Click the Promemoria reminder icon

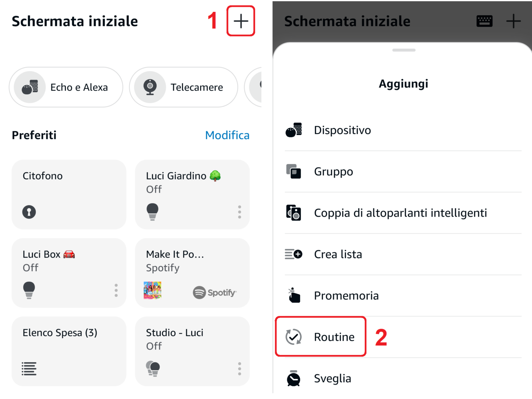click(293, 295)
